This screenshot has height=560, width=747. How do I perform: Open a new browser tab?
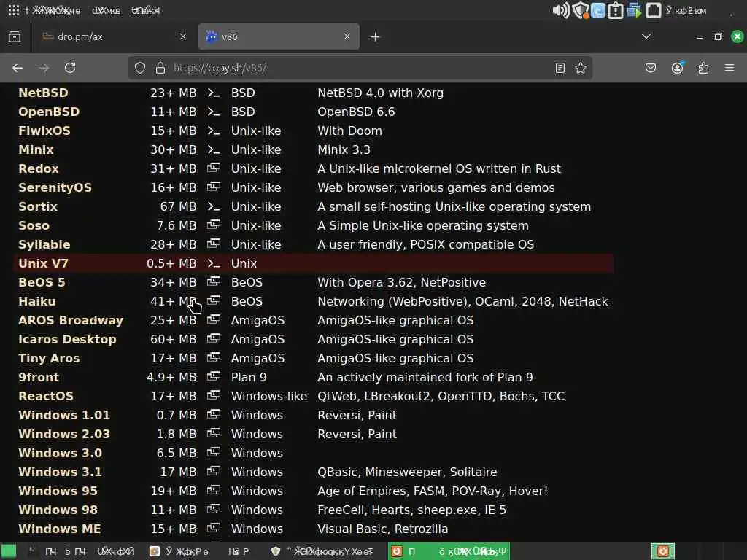376,36
